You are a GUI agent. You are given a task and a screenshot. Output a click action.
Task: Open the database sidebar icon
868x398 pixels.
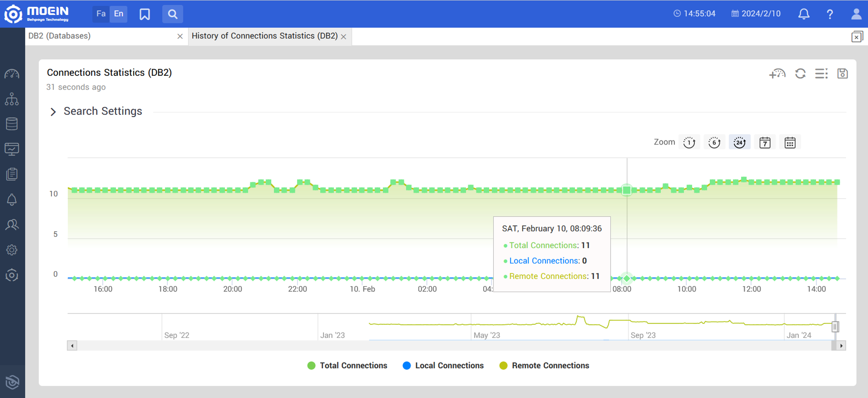pos(12,124)
